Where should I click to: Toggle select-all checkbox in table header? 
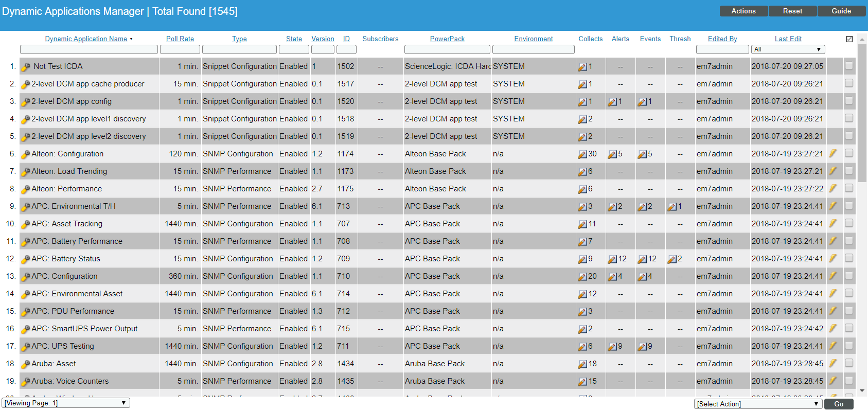point(849,39)
